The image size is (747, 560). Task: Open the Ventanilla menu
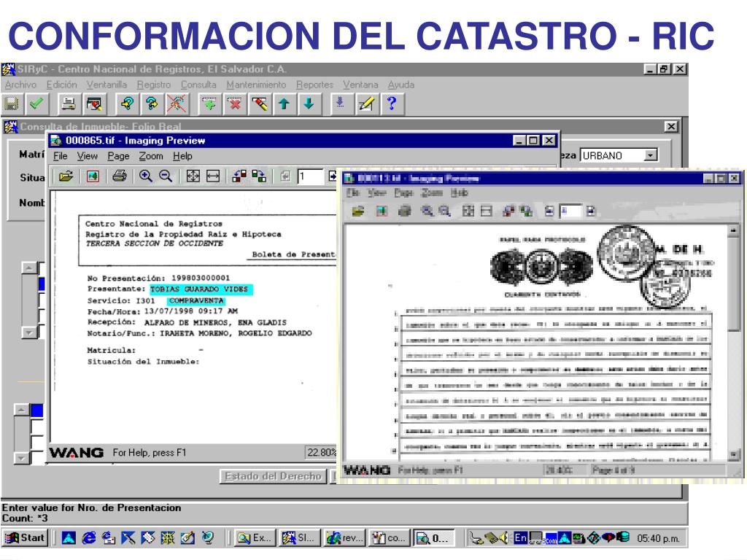pyautogui.click(x=107, y=85)
